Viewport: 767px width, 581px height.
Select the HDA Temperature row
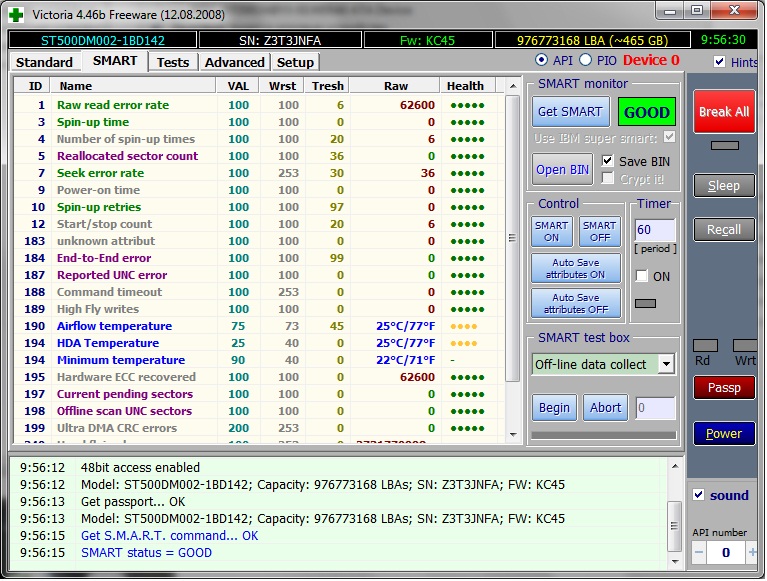tap(258, 343)
